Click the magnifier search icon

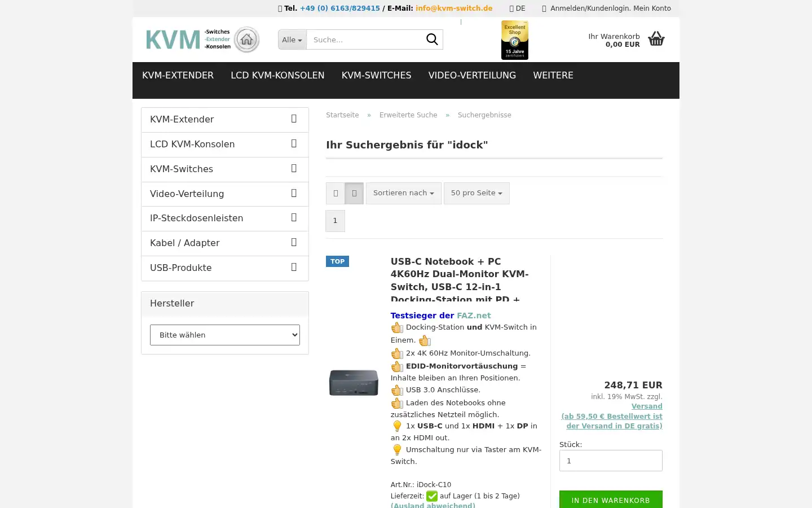click(x=432, y=40)
